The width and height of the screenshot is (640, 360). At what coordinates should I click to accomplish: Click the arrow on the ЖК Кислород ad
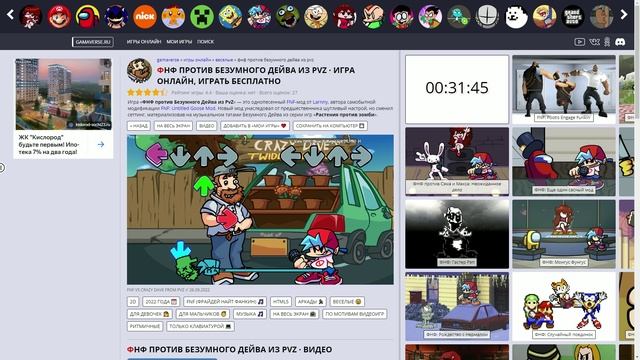101,144
